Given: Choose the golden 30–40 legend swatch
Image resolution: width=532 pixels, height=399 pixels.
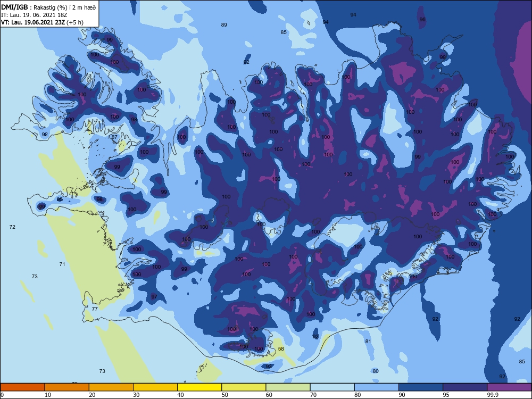Looking at the screenshot, I should pyautogui.click(x=155, y=387).
